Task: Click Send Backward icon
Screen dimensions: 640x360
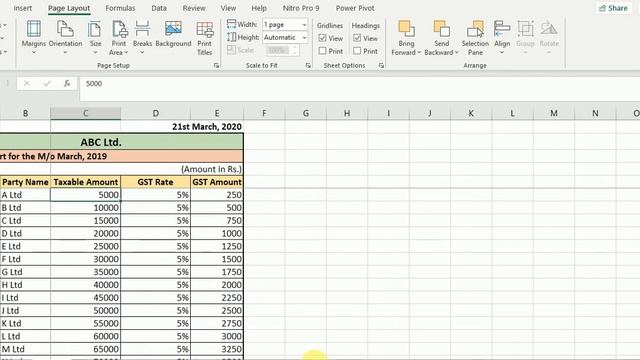Action: pos(442,29)
